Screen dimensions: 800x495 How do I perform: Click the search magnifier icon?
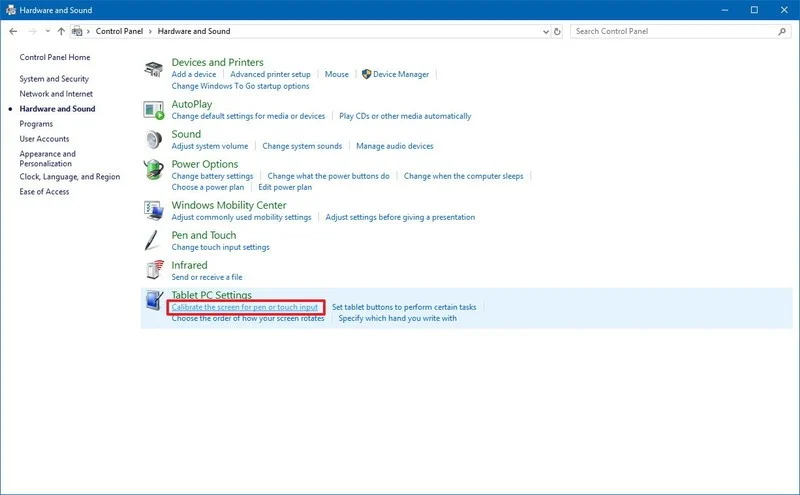782,31
